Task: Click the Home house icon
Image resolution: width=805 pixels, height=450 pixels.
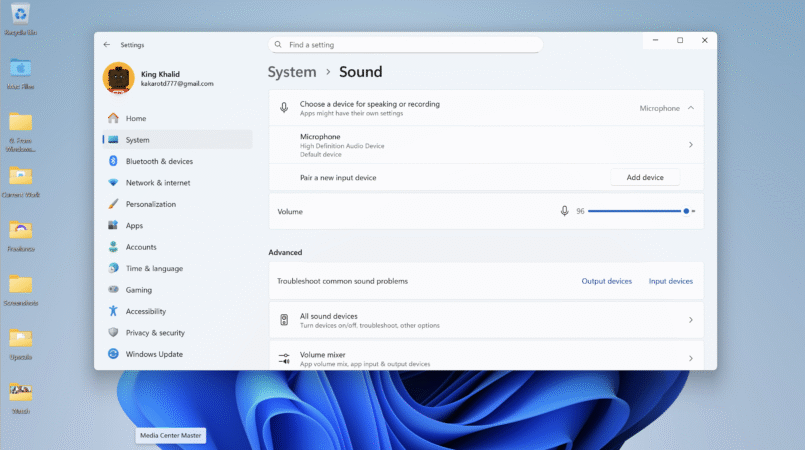Action: 113,118
